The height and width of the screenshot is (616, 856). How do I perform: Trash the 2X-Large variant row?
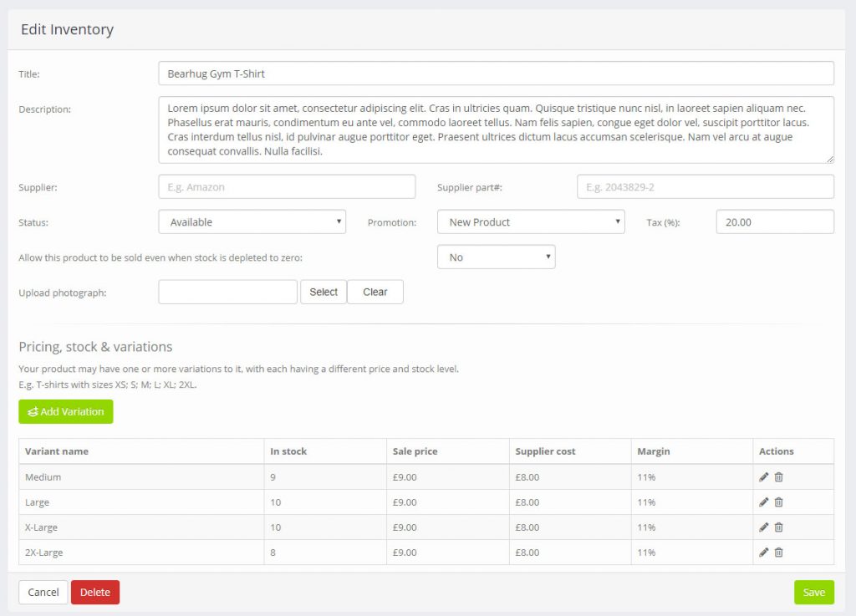778,552
